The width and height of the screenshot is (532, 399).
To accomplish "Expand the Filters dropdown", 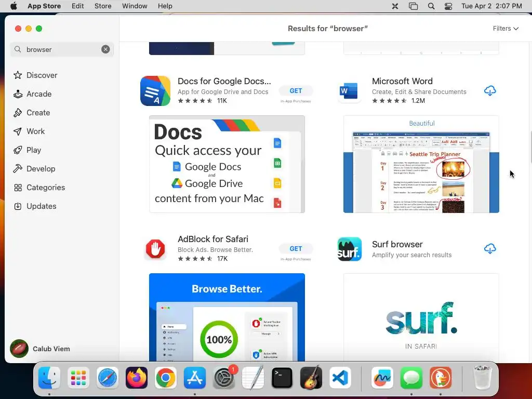I will click(506, 29).
